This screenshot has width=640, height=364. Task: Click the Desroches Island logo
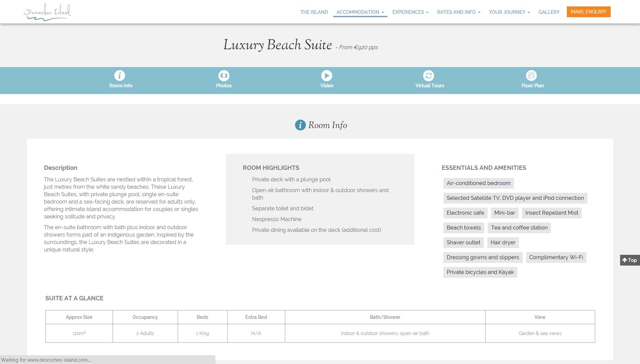(x=47, y=12)
